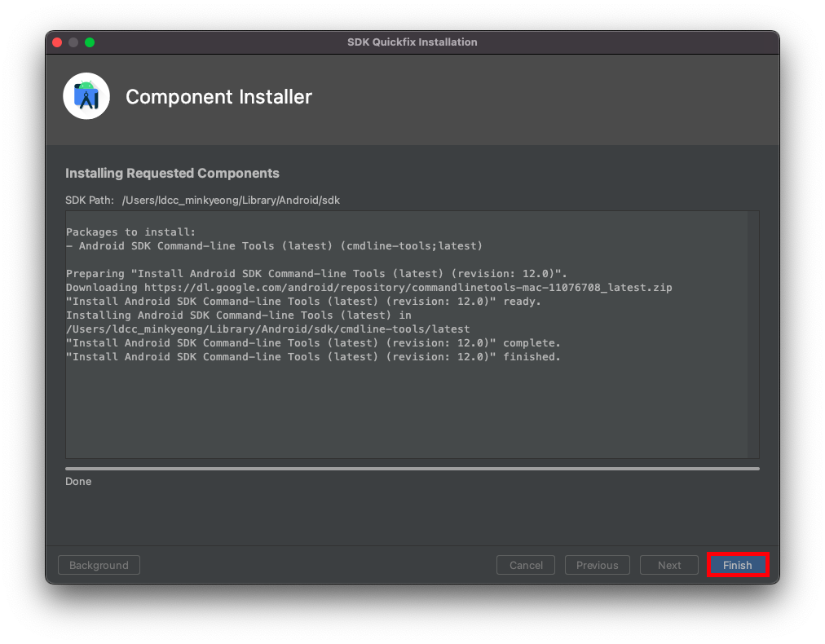Screen dimensions: 825x644
Task: Click the Finish button
Action: point(737,565)
